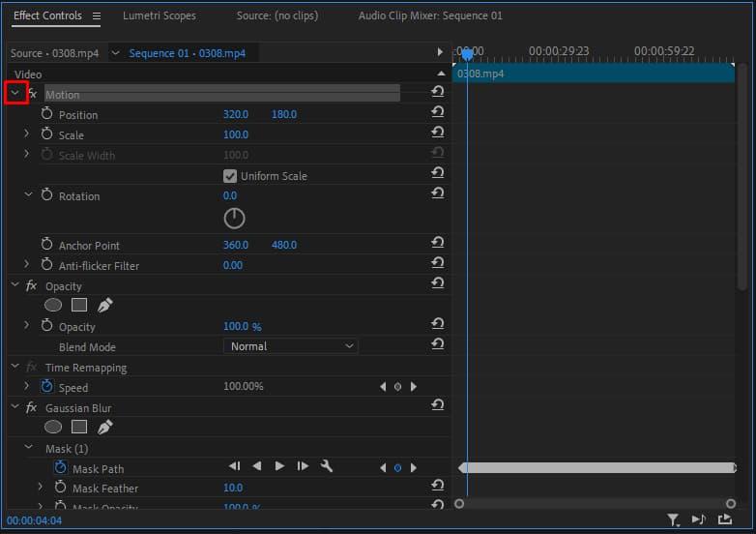Toggle animation stopwatch for Position

pos(47,114)
